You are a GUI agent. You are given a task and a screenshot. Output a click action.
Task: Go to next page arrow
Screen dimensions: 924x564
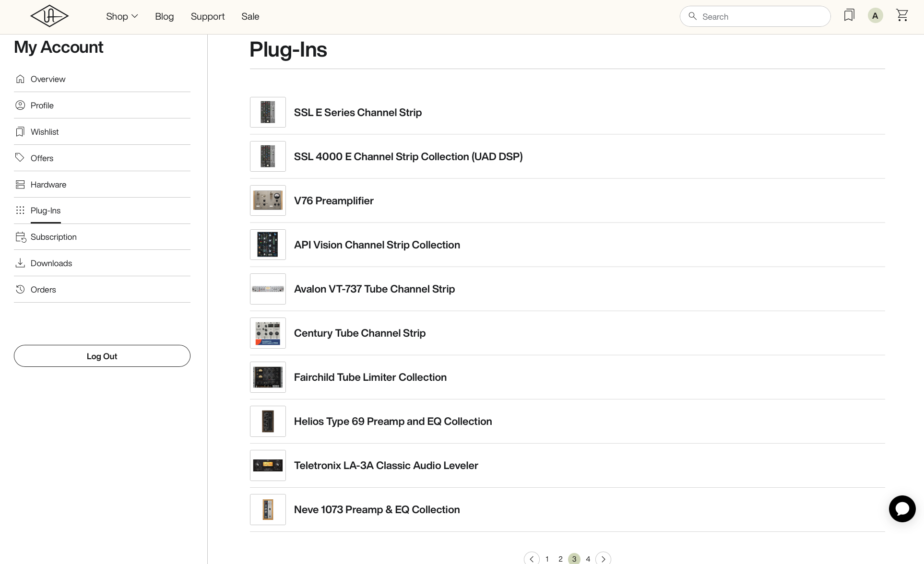603,559
